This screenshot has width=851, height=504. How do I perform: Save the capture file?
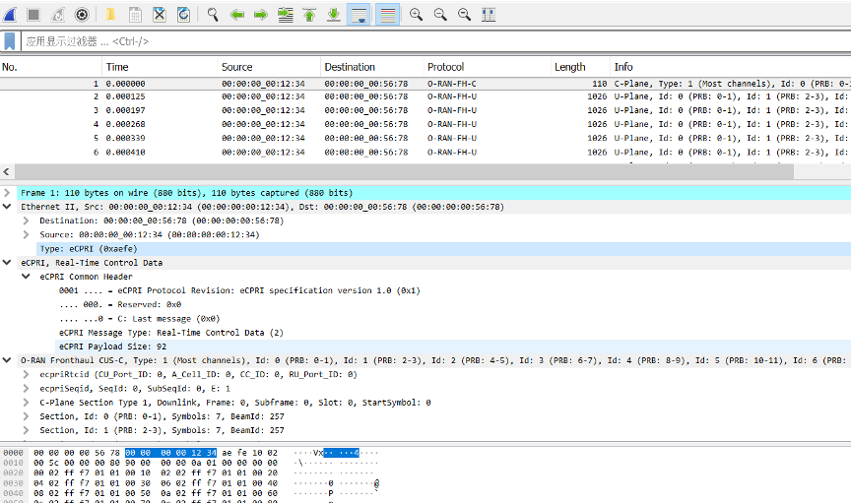click(x=135, y=15)
